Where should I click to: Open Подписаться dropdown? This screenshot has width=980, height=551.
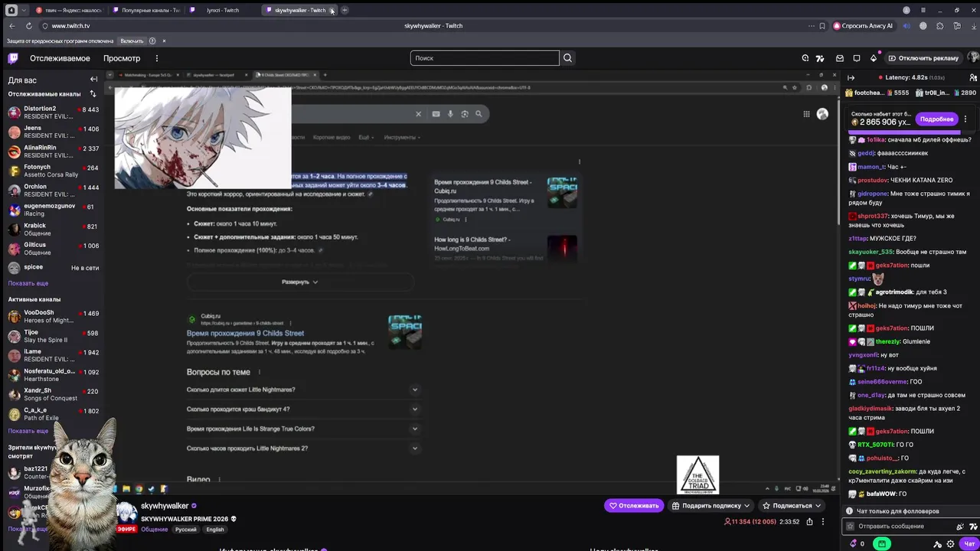pyautogui.click(x=792, y=505)
